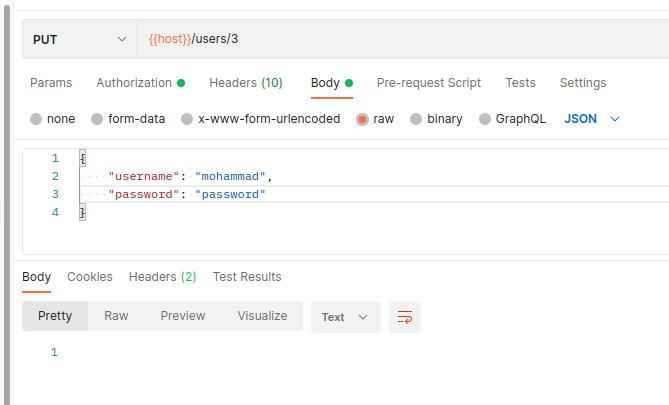Viewport: 669px width, 405px height.
Task: Switch to the Params tab
Action: coord(51,83)
